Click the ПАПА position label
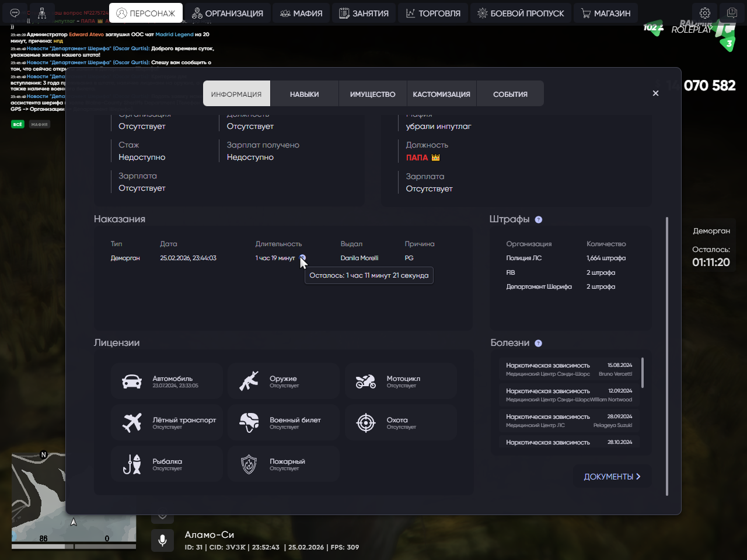 tap(417, 157)
